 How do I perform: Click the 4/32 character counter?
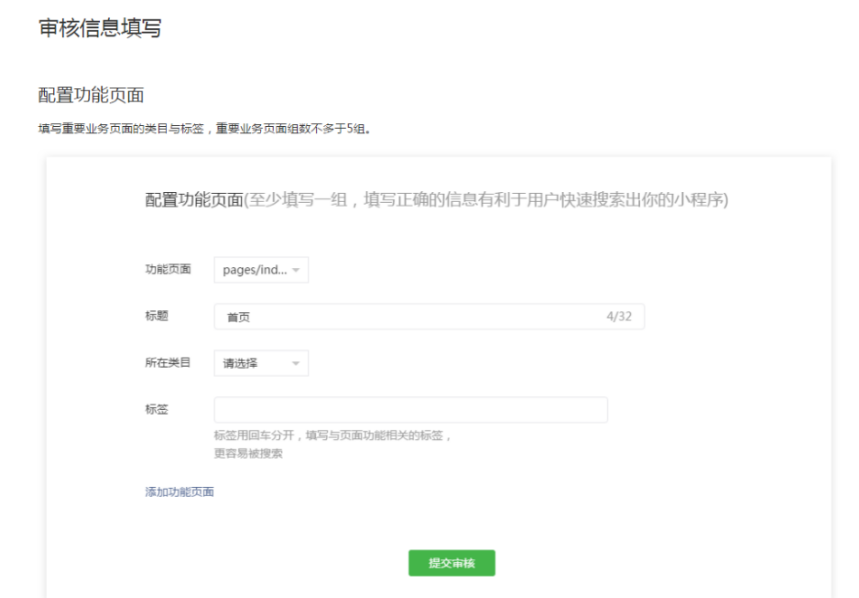coord(619,317)
